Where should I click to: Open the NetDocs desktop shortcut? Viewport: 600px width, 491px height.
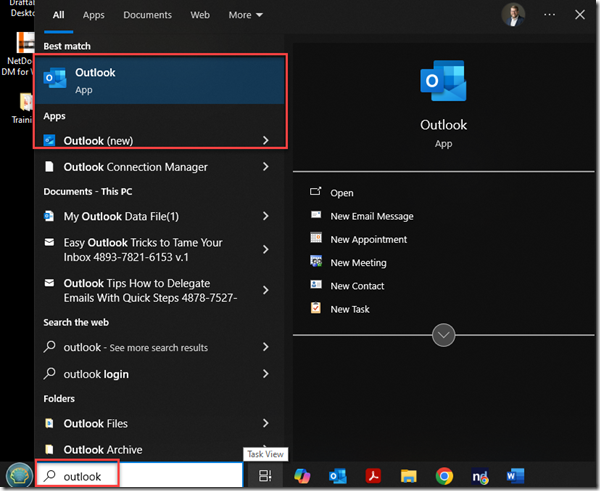[x=19, y=54]
